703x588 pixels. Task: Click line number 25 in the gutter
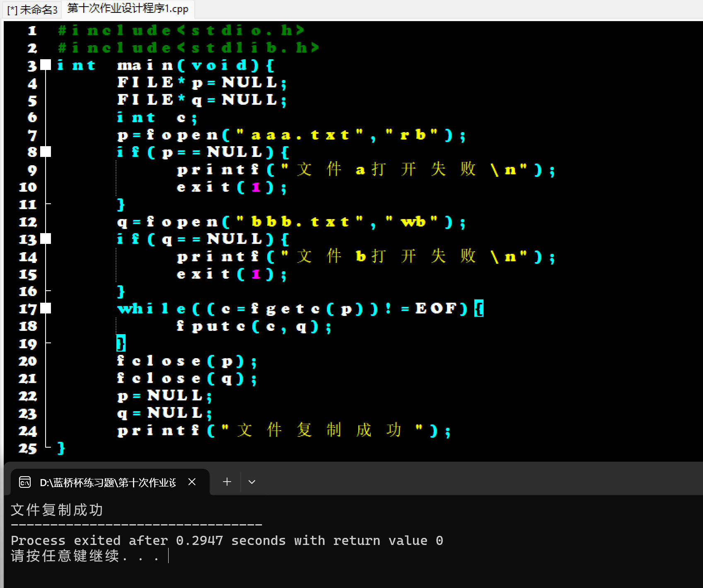click(28, 448)
